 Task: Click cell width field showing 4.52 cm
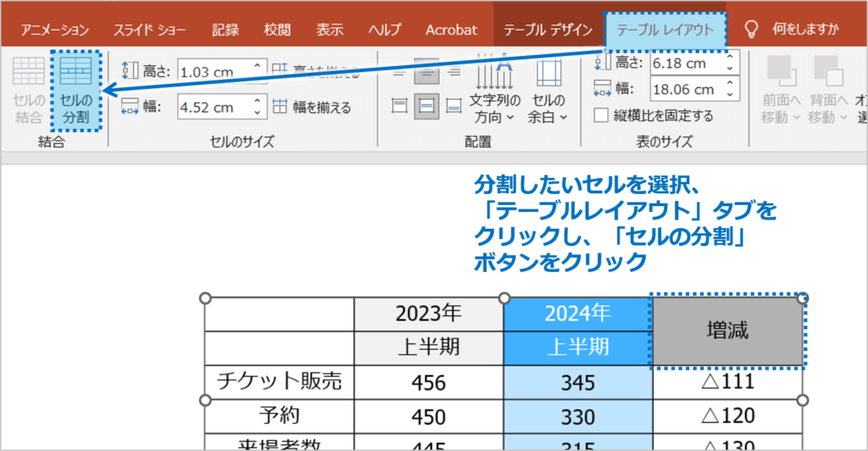pyautogui.click(x=214, y=107)
